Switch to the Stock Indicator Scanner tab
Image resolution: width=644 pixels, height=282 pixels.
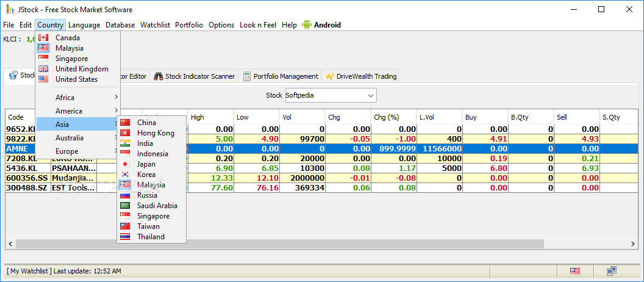coord(195,76)
